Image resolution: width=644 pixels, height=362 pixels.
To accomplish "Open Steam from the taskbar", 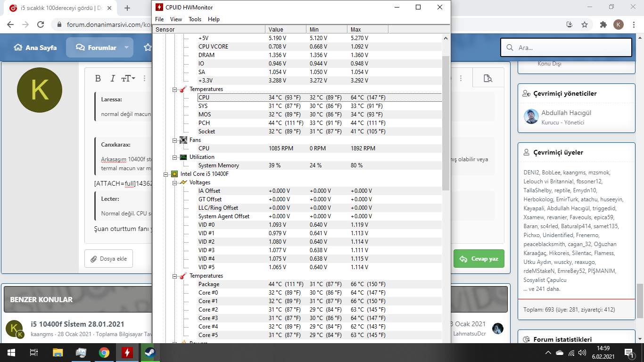I will 150,352.
